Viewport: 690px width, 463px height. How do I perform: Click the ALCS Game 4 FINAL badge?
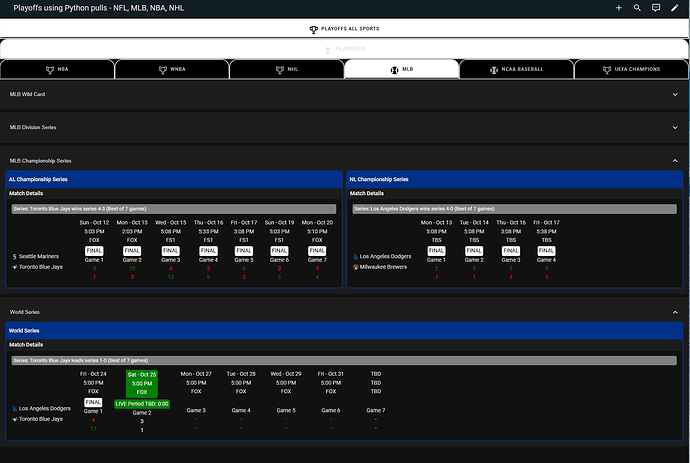(x=208, y=251)
